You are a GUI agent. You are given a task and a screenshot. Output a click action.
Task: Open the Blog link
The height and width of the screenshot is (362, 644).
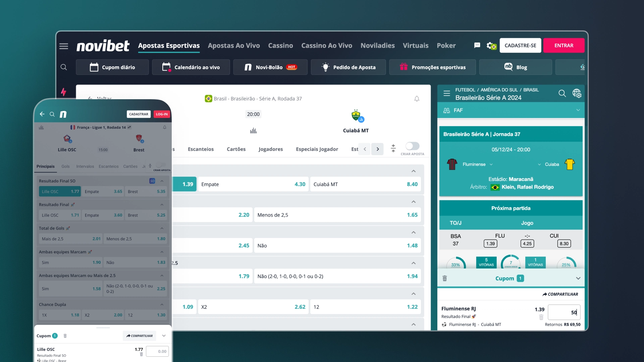[516, 67]
